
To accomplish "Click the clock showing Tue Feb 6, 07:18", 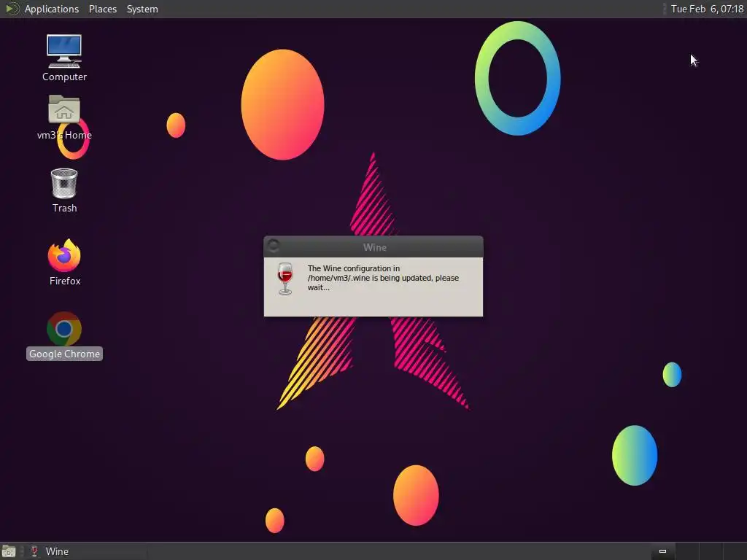I will (x=707, y=9).
